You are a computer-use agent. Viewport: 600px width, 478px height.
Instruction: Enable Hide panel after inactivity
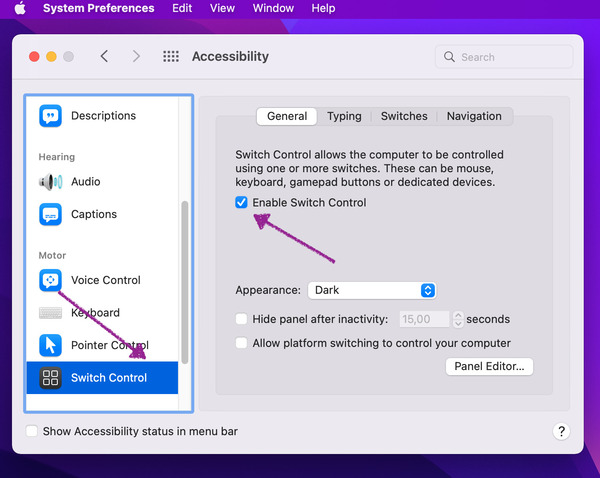tap(241, 319)
